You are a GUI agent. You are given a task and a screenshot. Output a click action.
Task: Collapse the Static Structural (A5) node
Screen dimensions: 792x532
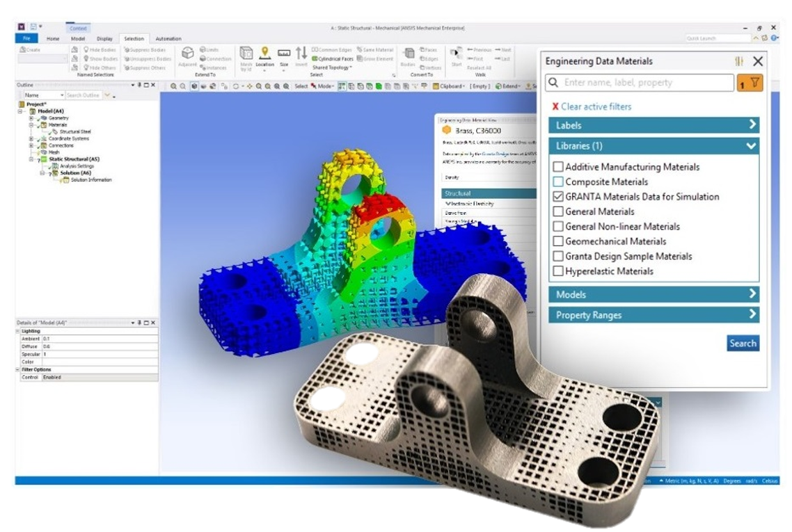tap(31, 159)
